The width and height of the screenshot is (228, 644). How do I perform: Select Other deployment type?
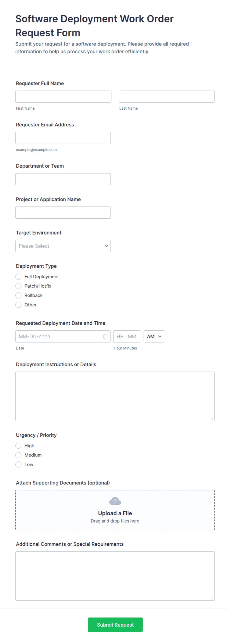click(18, 305)
